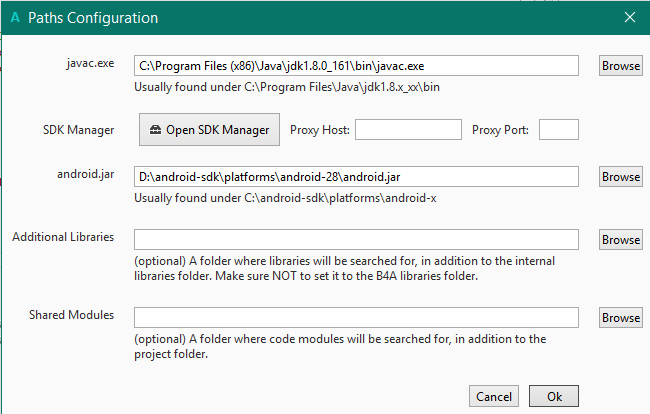Click the android.jar path field
The height and width of the screenshot is (414, 650).
[x=356, y=177]
